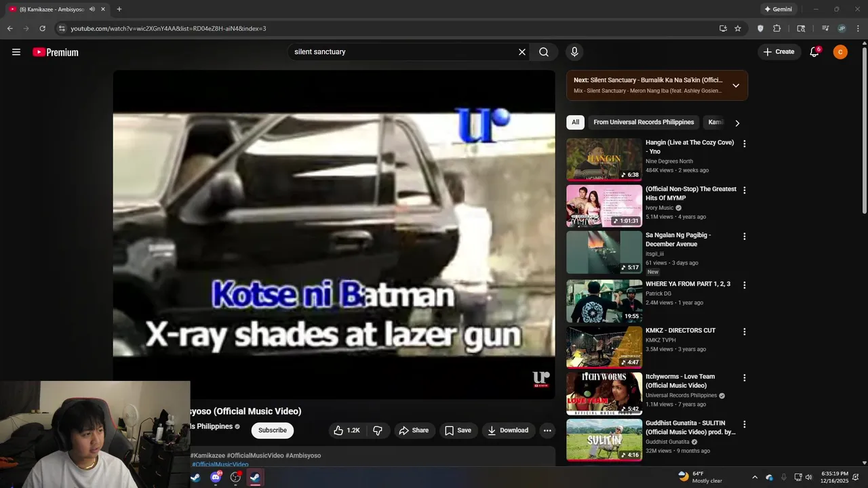
Task: Open the YouTube account avatar menu
Action: click(x=840, y=52)
